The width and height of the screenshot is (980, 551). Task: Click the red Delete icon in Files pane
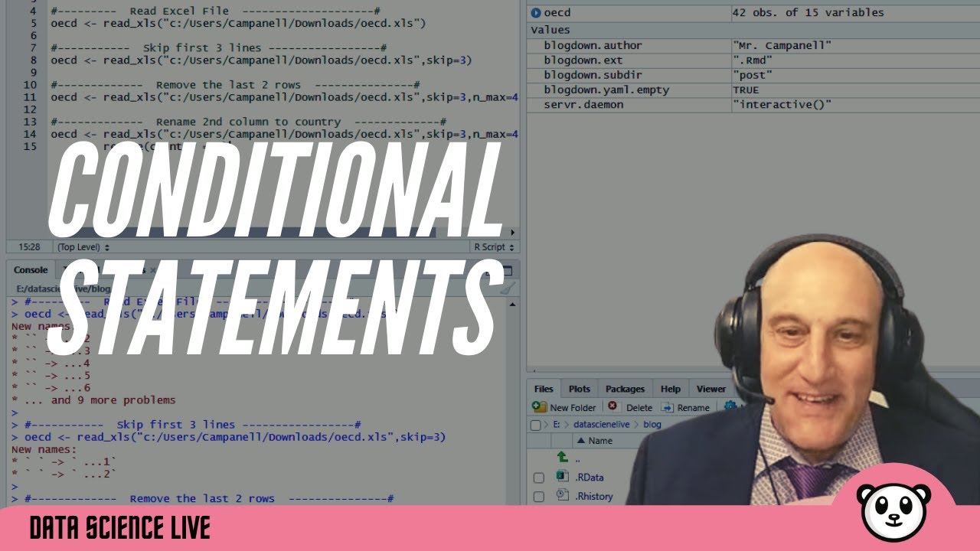click(612, 406)
